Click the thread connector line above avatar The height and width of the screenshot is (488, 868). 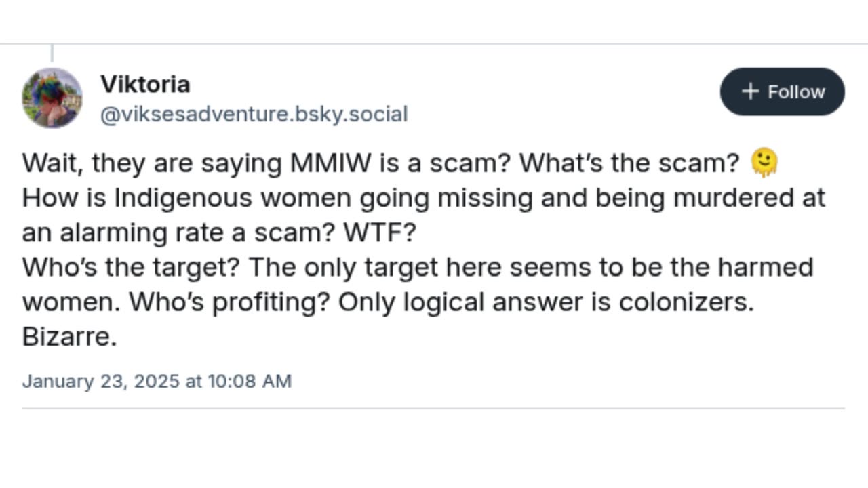pos(52,53)
